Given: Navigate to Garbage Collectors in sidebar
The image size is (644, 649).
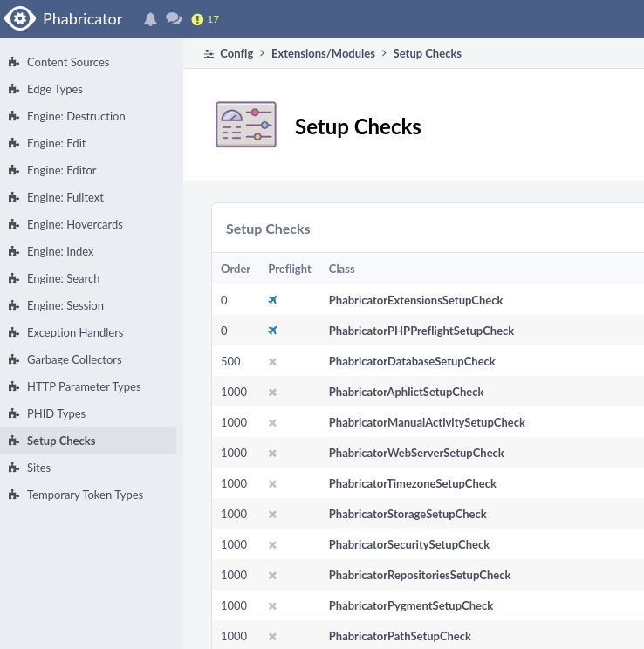Looking at the screenshot, I should tap(74, 360).
